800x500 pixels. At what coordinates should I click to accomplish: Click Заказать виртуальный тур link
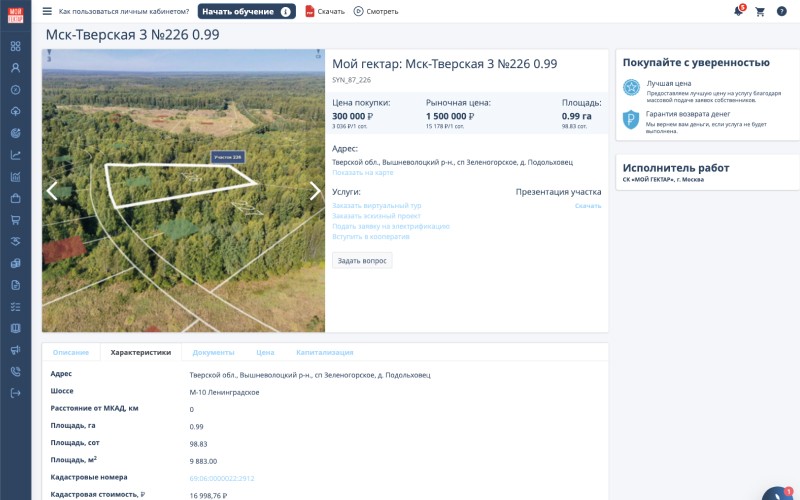pyautogui.click(x=376, y=206)
